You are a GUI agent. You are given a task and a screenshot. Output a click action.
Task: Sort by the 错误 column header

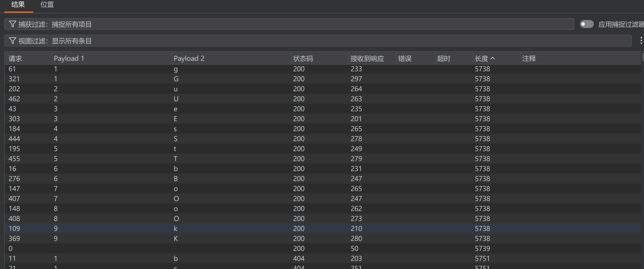click(x=416, y=58)
